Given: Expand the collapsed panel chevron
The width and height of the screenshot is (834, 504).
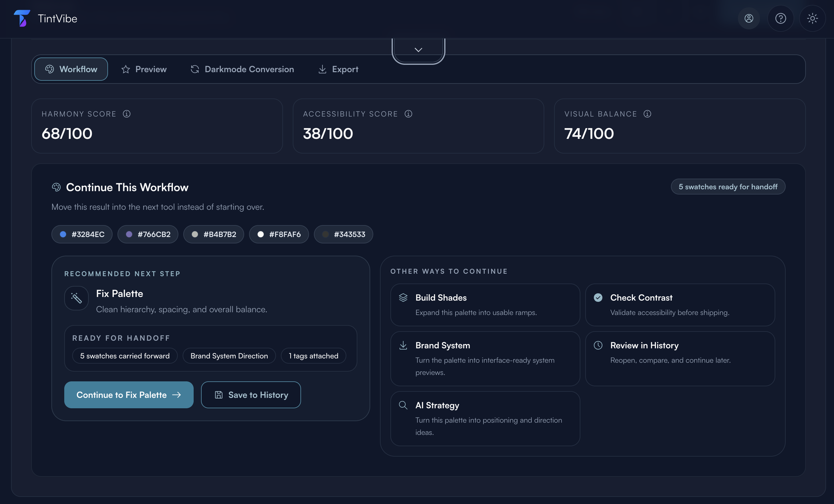Looking at the screenshot, I should coord(418,50).
